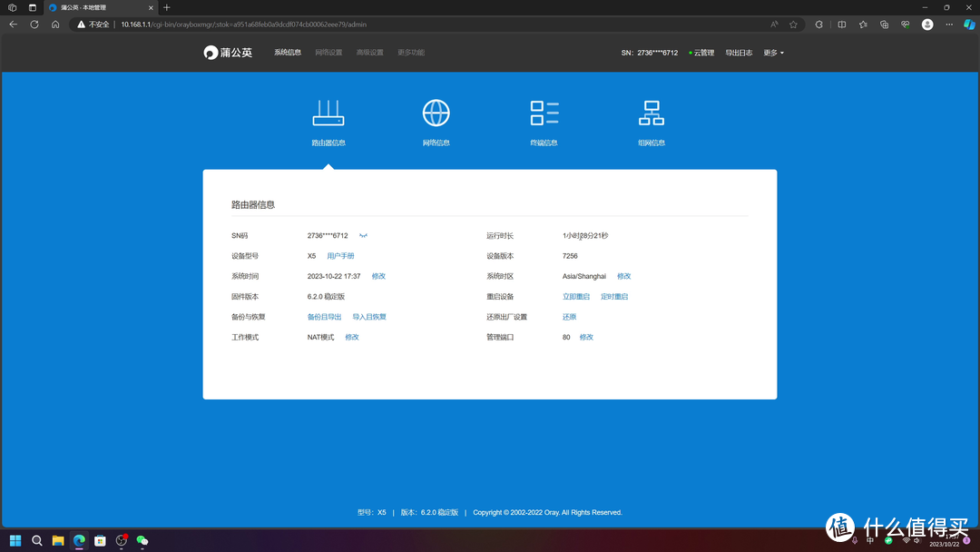
Task: Expand the 更多 dropdown in the header
Action: point(773,53)
